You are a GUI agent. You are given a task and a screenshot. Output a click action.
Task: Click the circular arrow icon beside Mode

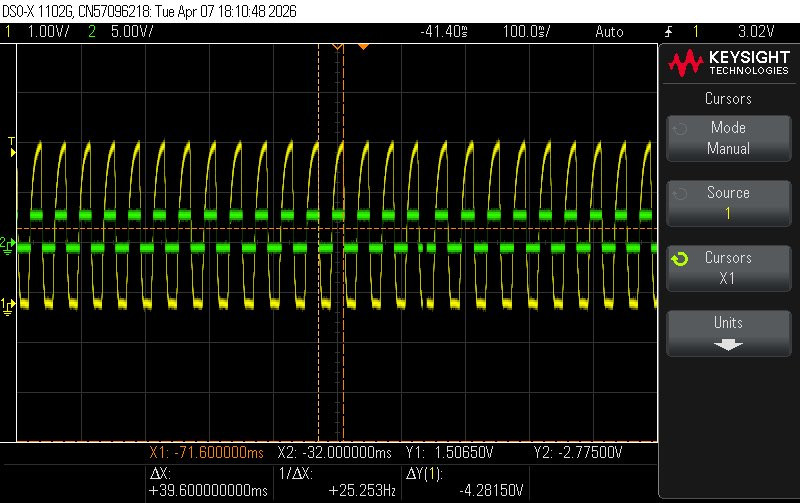pyautogui.click(x=679, y=129)
